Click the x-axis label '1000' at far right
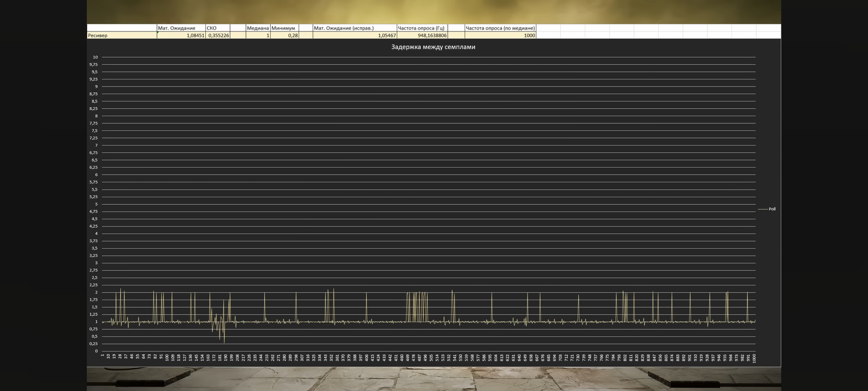Screen dimensions: 868x391 pos(754,358)
